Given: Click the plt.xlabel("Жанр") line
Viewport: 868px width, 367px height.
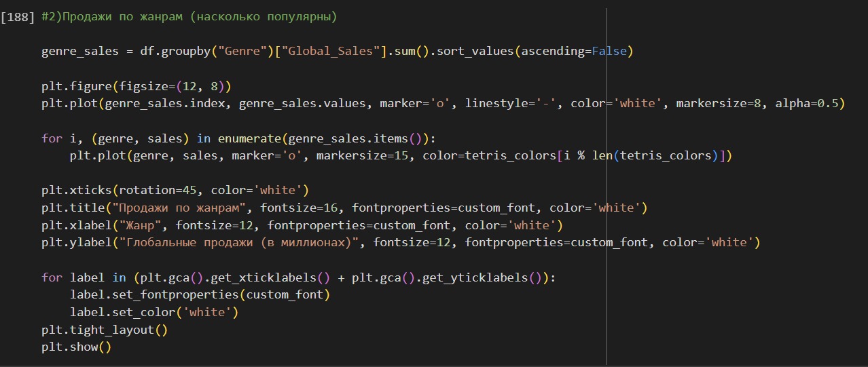Looking at the screenshot, I should 302,225.
